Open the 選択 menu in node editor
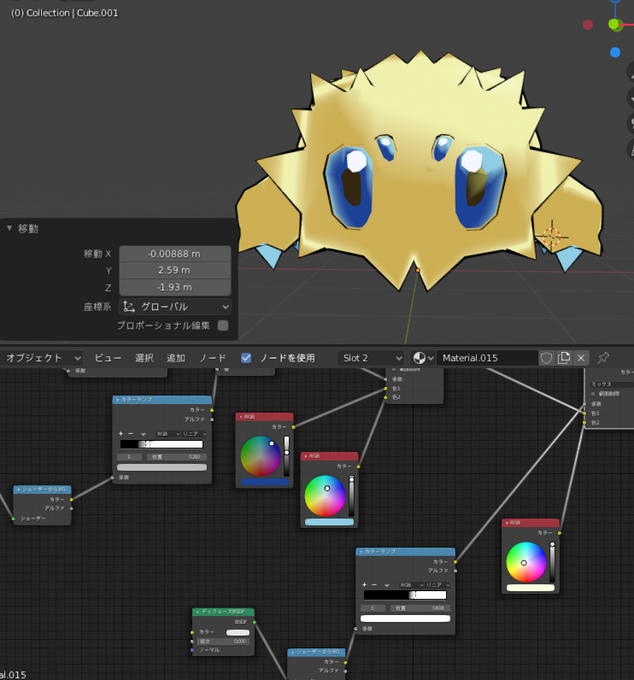This screenshot has width=634, height=680. tap(144, 358)
